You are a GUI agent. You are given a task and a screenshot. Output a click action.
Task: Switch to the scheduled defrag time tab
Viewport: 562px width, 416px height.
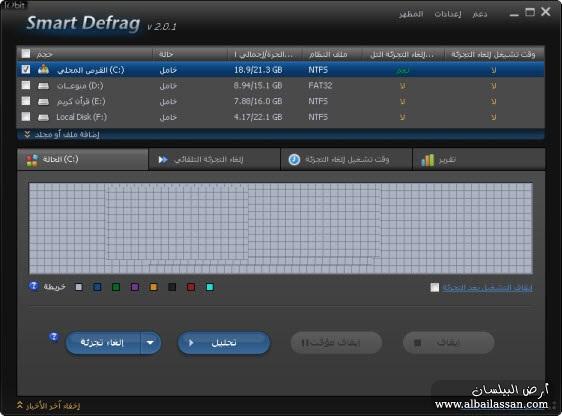pyautogui.click(x=346, y=159)
